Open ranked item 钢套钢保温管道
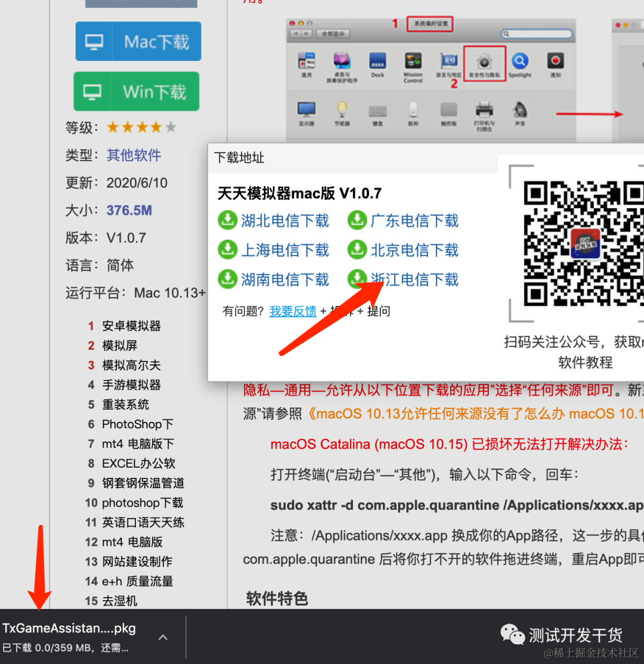644x664 pixels. pyautogui.click(x=143, y=483)
